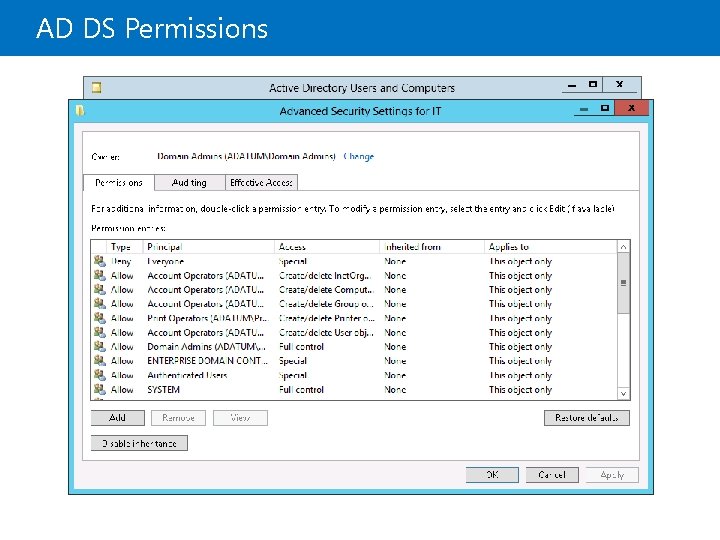Click the icon on the Authenticated Users row
The image size is (720, 540).
(100, 375)
